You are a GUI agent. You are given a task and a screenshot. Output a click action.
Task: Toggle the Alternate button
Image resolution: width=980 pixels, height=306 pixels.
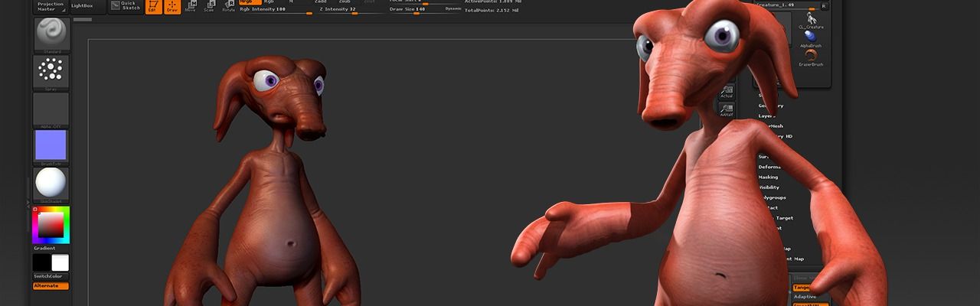coord(51,286)
